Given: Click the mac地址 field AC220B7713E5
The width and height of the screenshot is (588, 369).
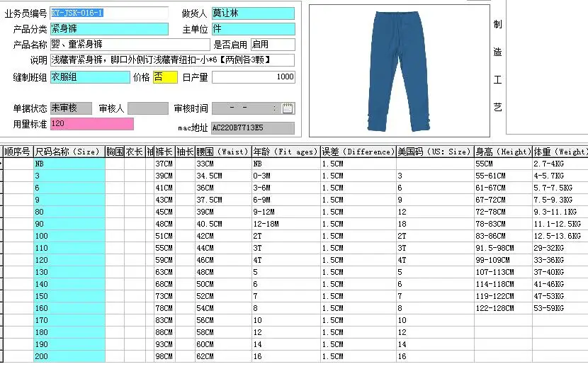Looking at the screenshot, I should [253, 128].
